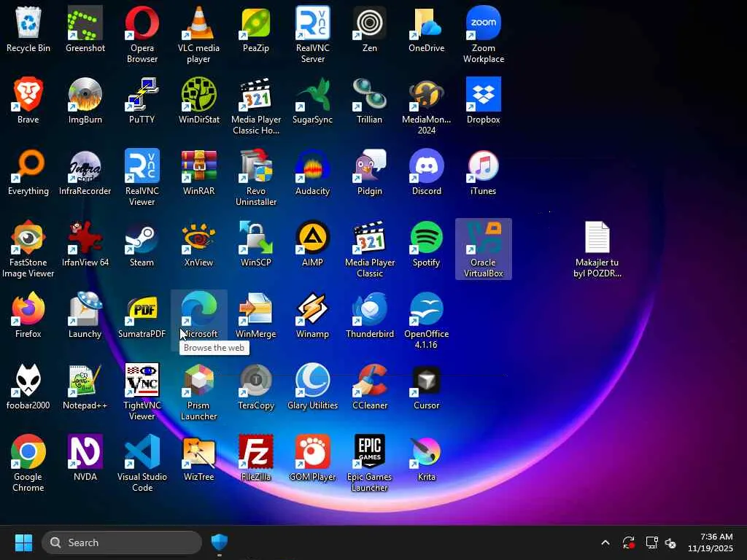747x560 pixels.
Task: Open the Windows Start menu
Action: (23, 542)
